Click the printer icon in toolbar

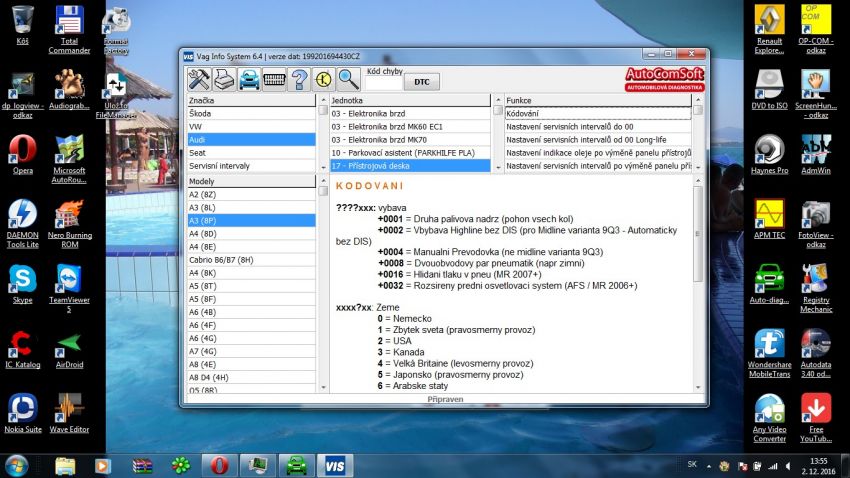(x=224, y=81)
